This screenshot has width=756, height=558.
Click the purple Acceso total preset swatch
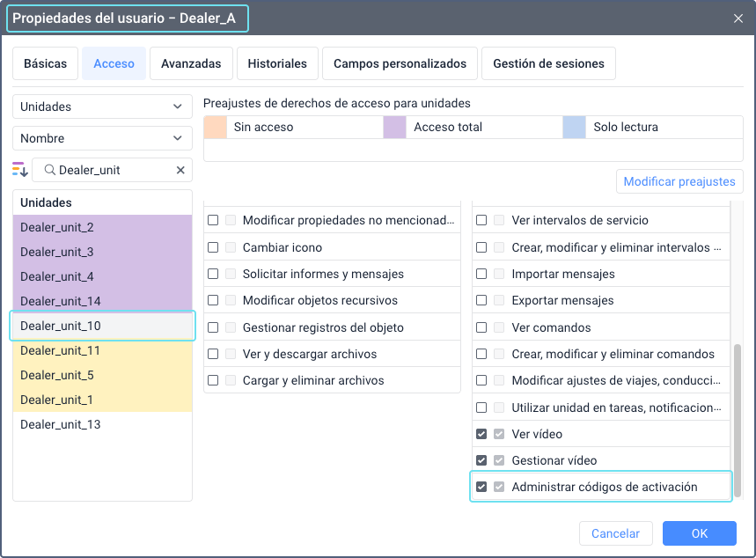point(393,126)
